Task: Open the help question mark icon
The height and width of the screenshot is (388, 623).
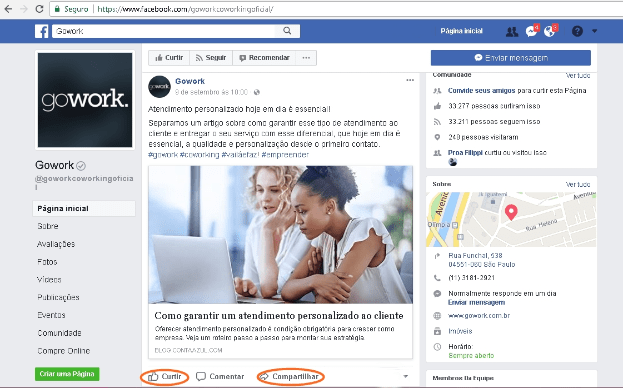Action: [x=577, y=31]
